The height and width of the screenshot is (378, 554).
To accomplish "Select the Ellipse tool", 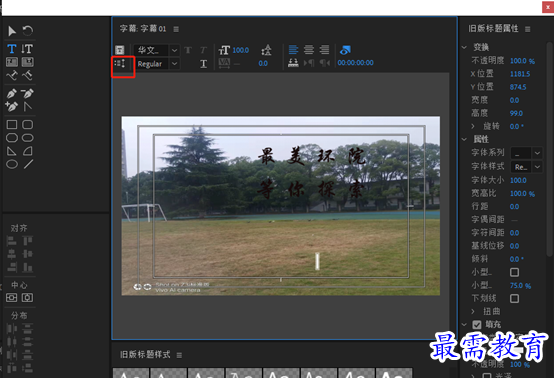I will (x=12, y=164).
